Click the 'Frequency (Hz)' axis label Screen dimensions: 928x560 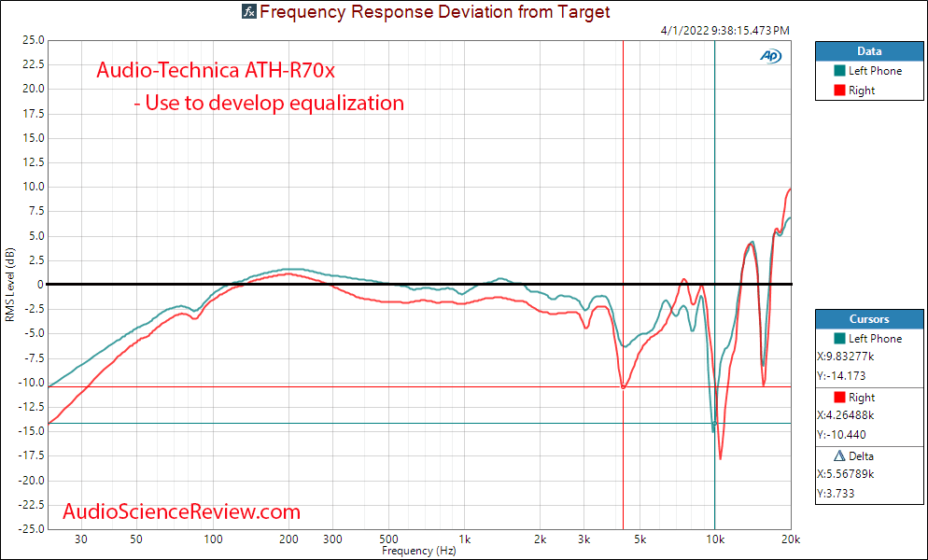[x=419, y=551]
